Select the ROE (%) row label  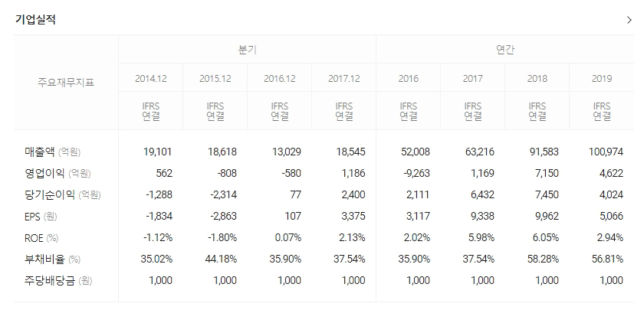(x=41, y=237)
